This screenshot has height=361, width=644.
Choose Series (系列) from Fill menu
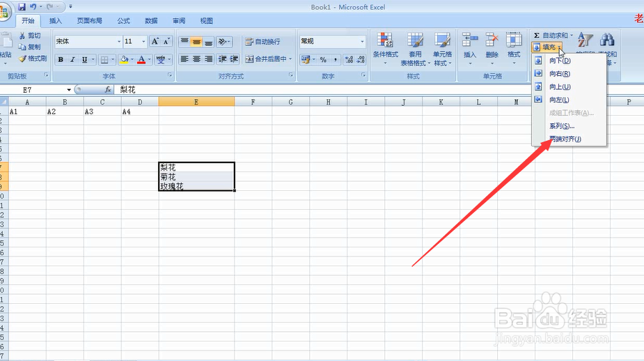coord(569,126)
